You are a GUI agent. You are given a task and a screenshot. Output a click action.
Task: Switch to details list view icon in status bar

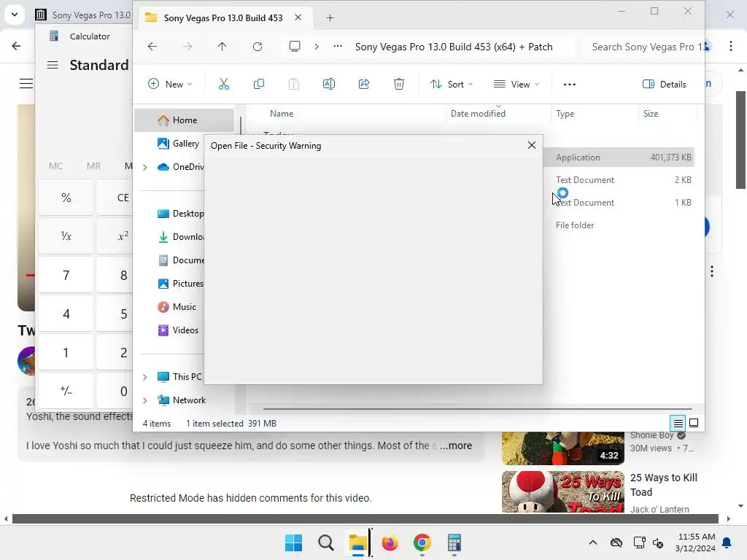[678, 423]
